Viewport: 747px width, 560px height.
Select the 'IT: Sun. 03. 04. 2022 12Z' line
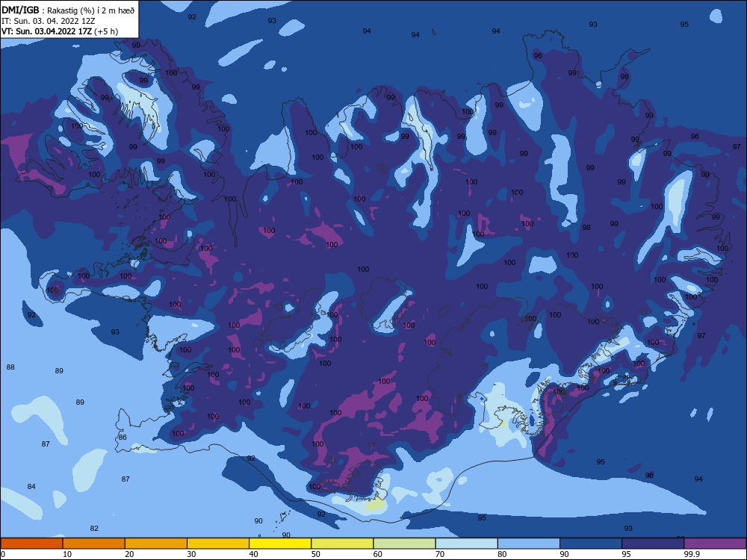pyautogui.click(x=48, y=21)
